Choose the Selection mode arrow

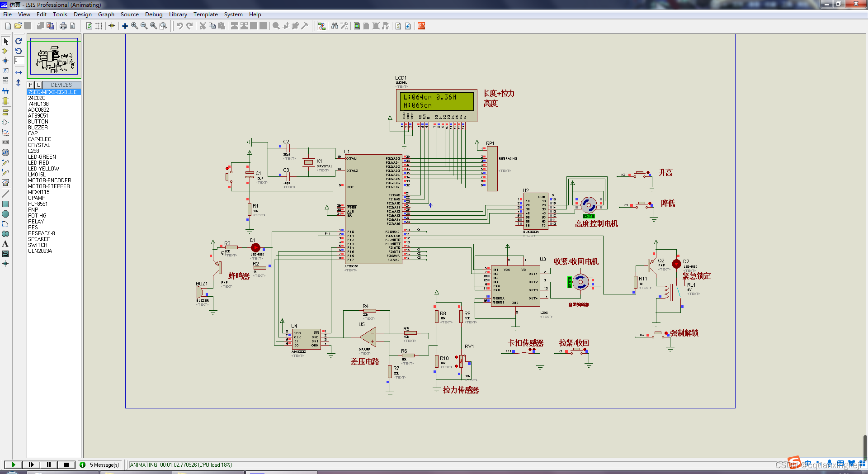pyautogui.click(x=5, y=42)
